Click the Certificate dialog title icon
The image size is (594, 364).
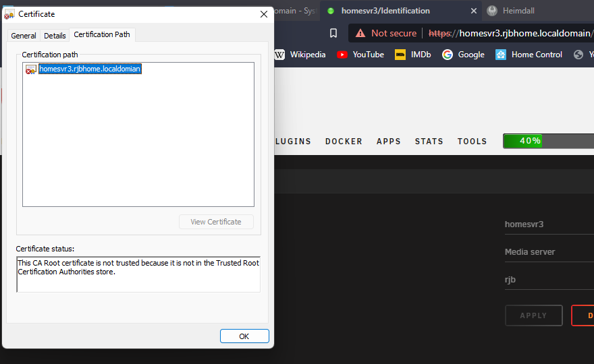point(9,14)
